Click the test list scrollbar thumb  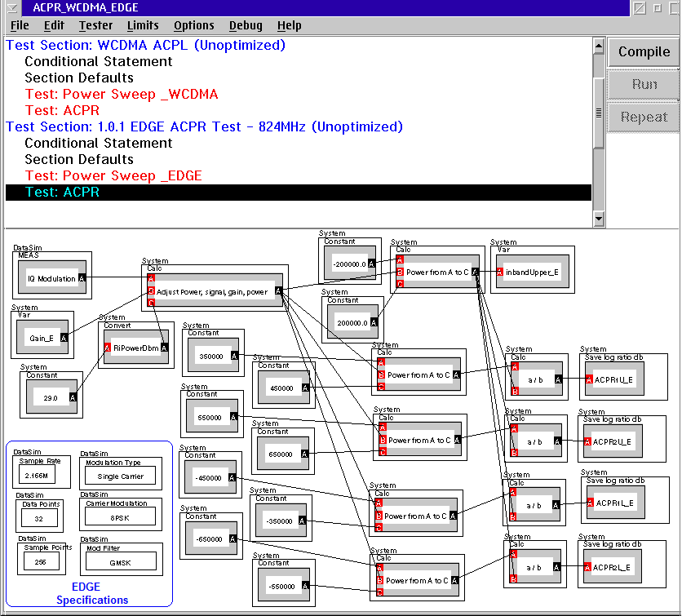click(599, 113)
